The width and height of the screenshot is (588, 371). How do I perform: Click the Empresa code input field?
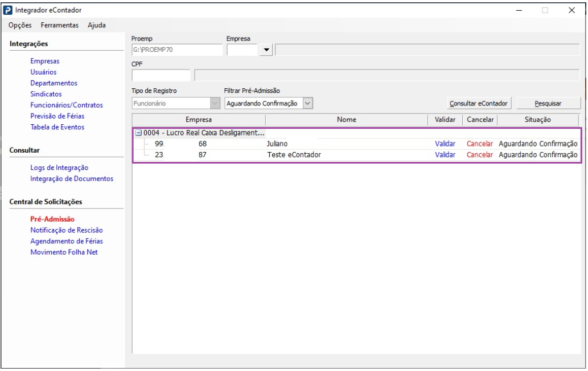[242, 50]
